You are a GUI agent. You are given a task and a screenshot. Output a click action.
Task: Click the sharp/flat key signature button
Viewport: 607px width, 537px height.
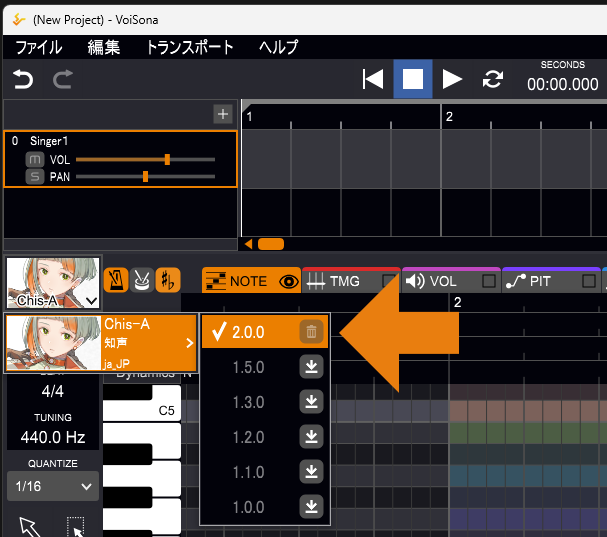(x=168, y=280)
